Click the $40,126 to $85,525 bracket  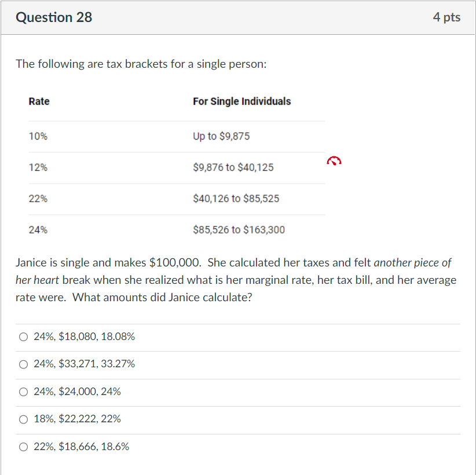(236, 199)
